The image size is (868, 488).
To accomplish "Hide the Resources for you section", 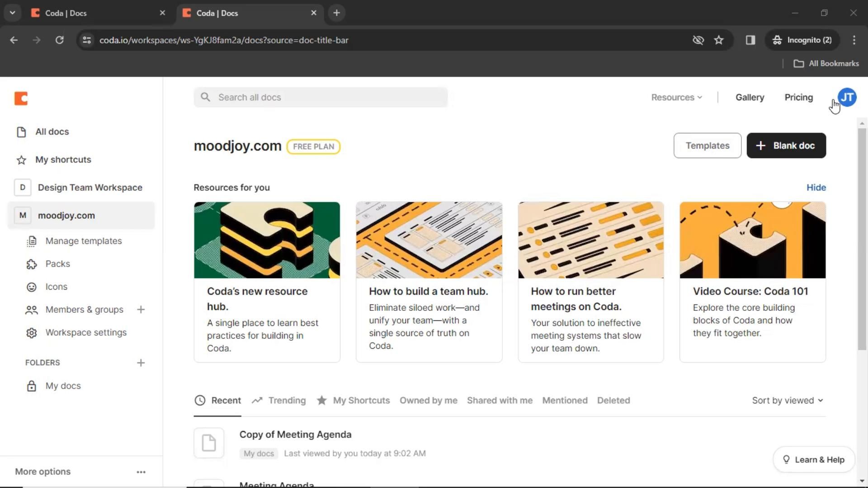I will [x=816, y=188].
